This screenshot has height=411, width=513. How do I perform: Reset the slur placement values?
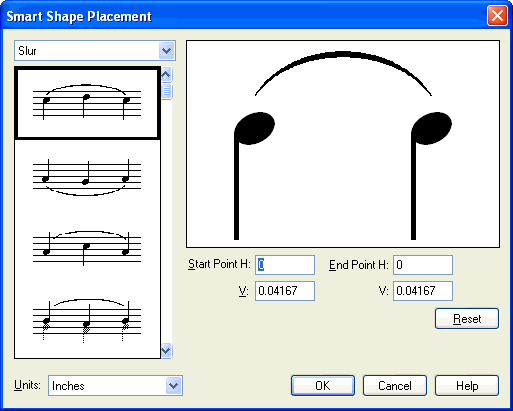point(467,319)
